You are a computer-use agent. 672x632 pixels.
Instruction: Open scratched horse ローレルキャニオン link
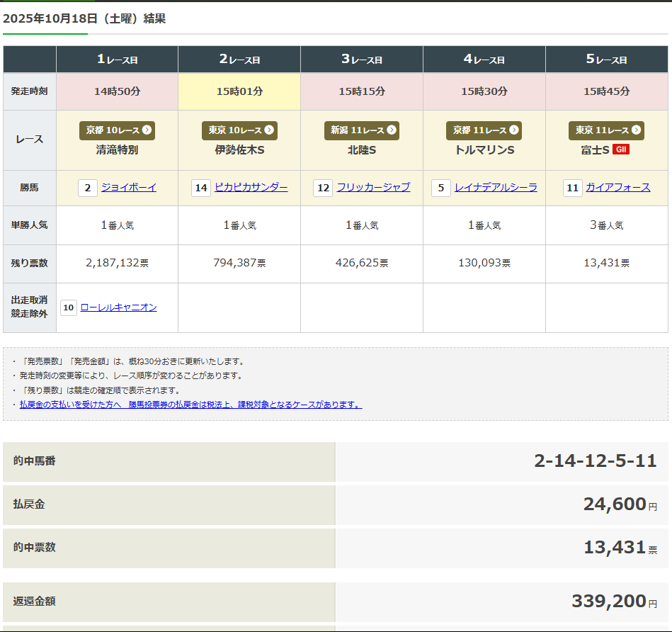click(x=118, y=307)
